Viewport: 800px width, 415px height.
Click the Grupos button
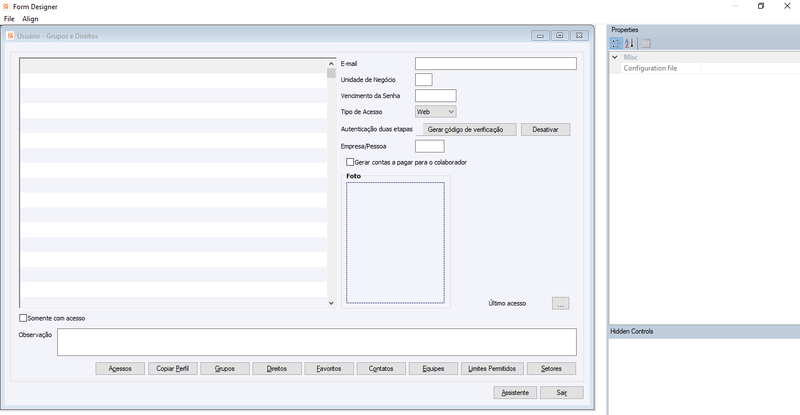point(225,369)
